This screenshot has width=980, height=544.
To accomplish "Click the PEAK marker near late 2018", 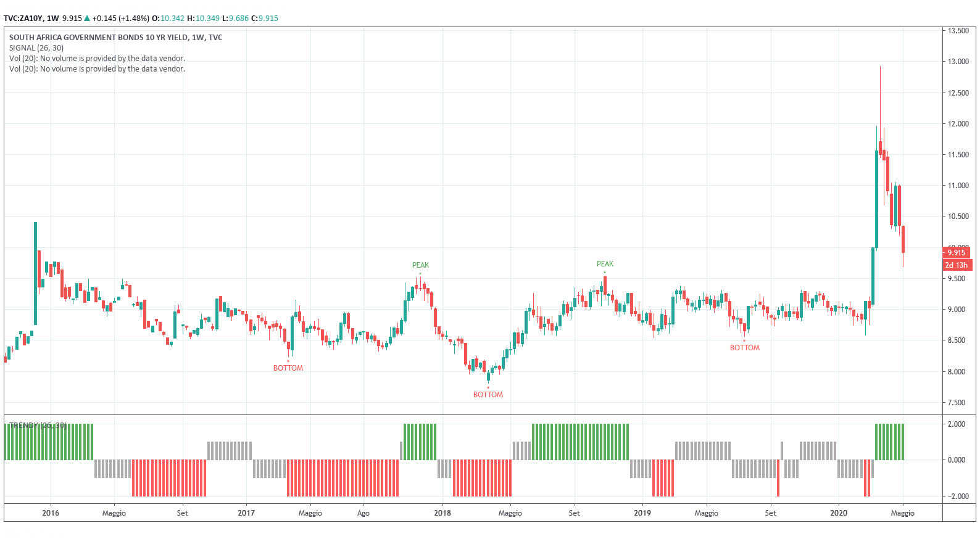I will point(605,264).
